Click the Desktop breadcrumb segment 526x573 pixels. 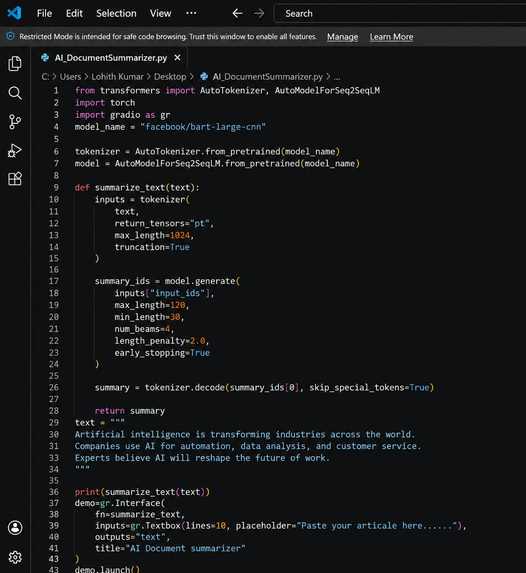(170, 77)
